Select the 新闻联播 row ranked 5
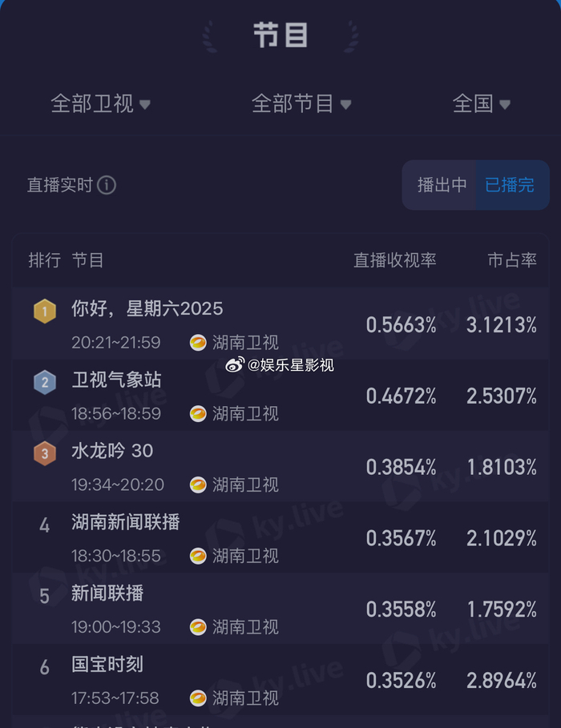This screenshot has height=728, width=561. [x=107, y=593]
